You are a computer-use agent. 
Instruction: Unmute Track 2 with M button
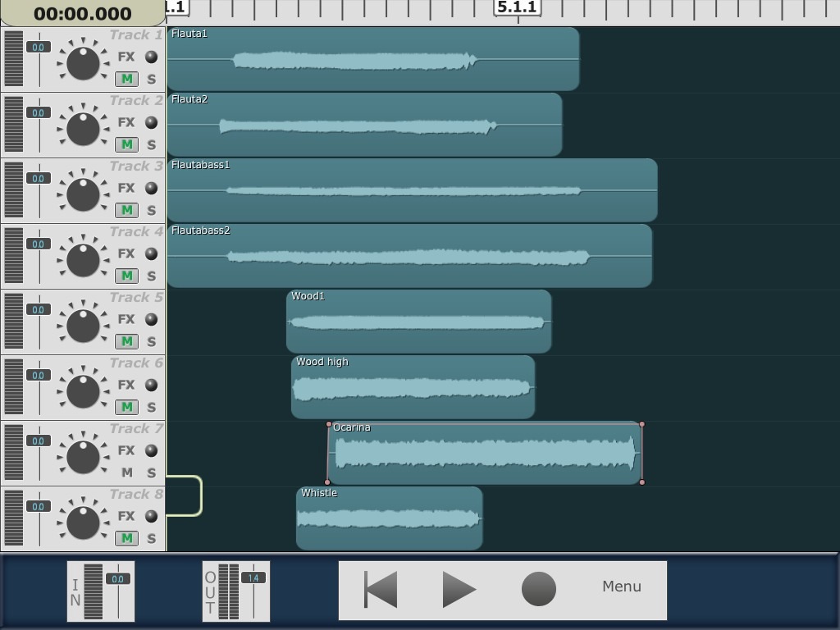tap(127, 144)
